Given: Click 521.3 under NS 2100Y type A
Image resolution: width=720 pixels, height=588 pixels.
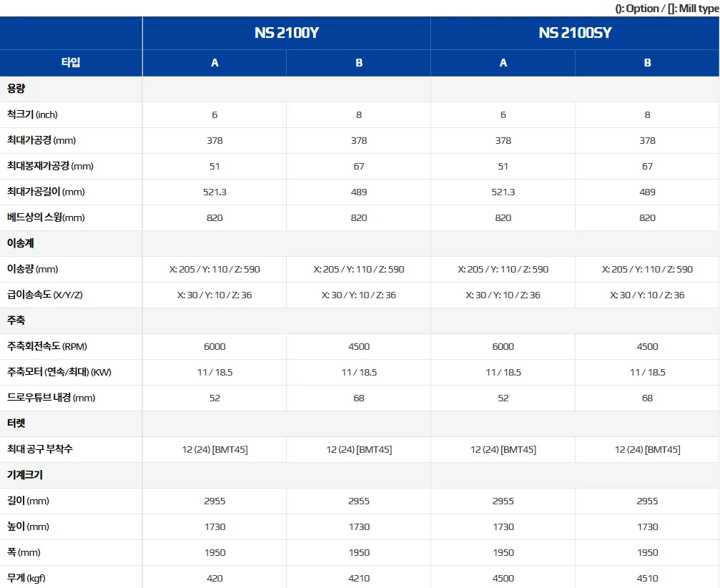Looking at the screenshot, I should point(214,192).
